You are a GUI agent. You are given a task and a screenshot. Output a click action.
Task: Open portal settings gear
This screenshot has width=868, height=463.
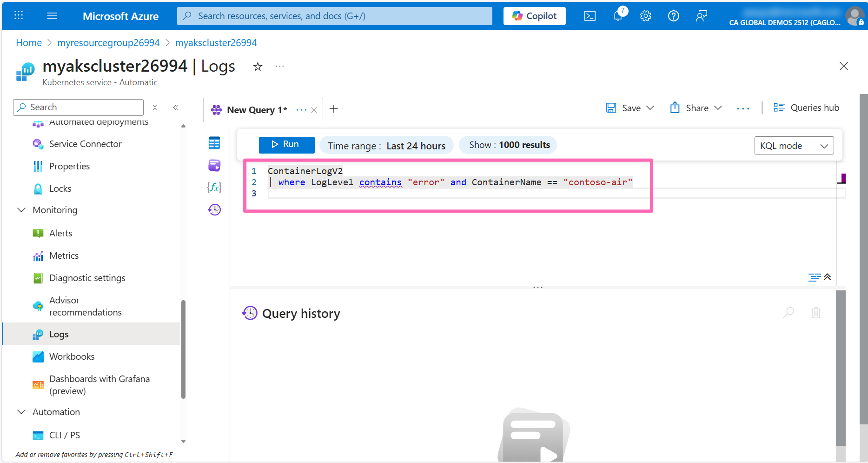coord(645,16)
